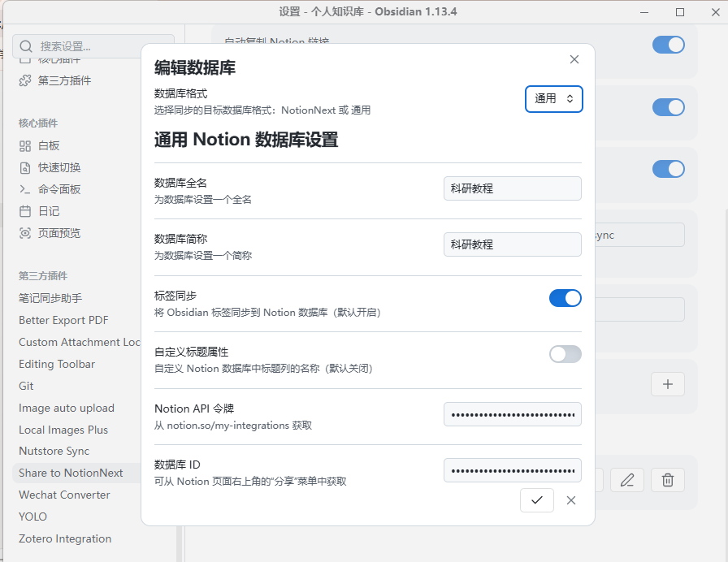
Task: Open 日记 plugin settings
Action: click(x=49, y=211)
